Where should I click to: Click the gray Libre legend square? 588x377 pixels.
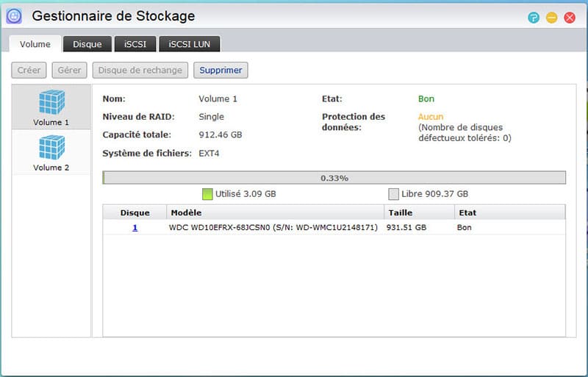coord(393,194)
